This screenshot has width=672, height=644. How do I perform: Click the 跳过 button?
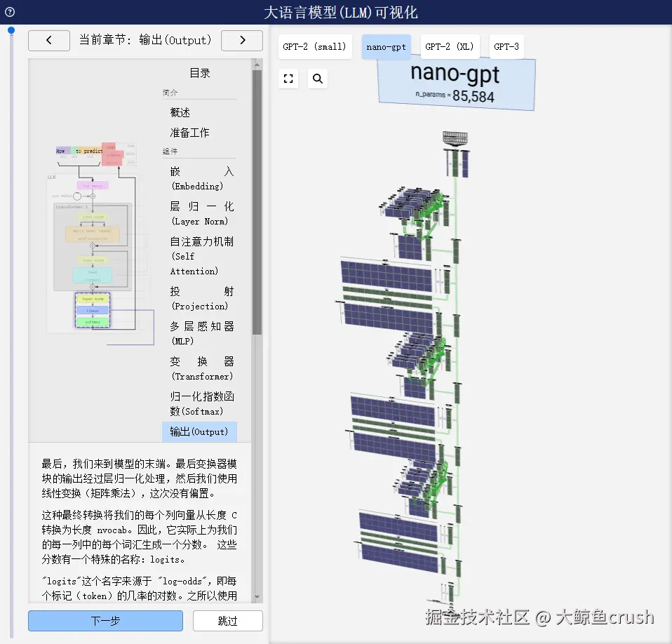pos(227,621)
